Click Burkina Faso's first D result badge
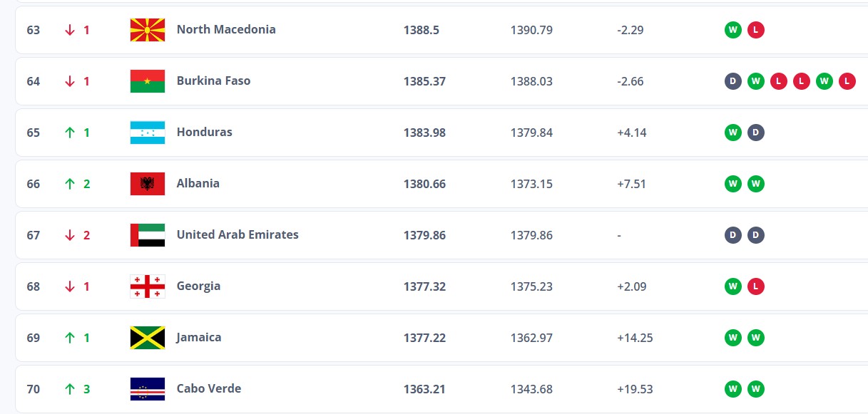 click(733, 81)
